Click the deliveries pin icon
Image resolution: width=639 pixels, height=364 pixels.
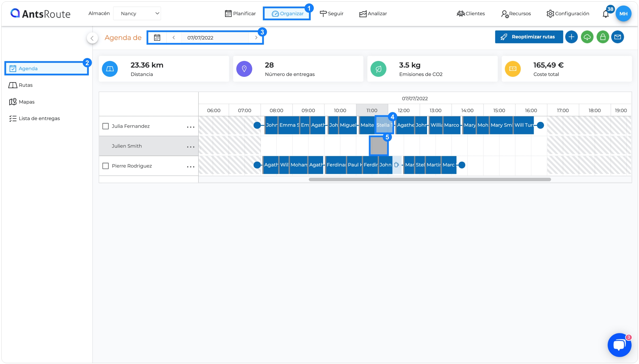[x=244, y=69]
